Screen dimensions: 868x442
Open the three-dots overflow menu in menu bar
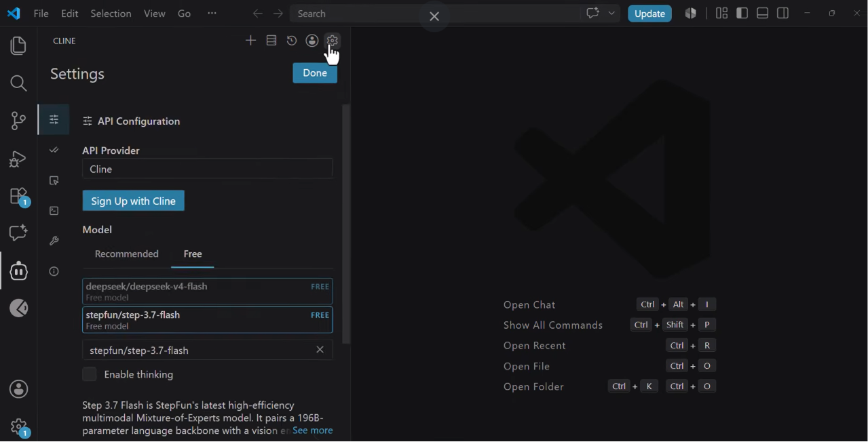pyautogui.click(x=212, y=14)
